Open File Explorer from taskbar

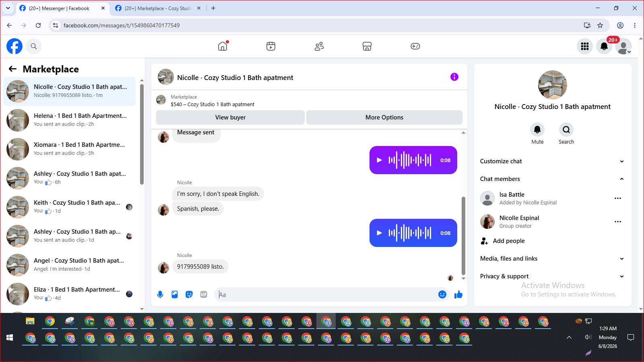coord(30,321)
